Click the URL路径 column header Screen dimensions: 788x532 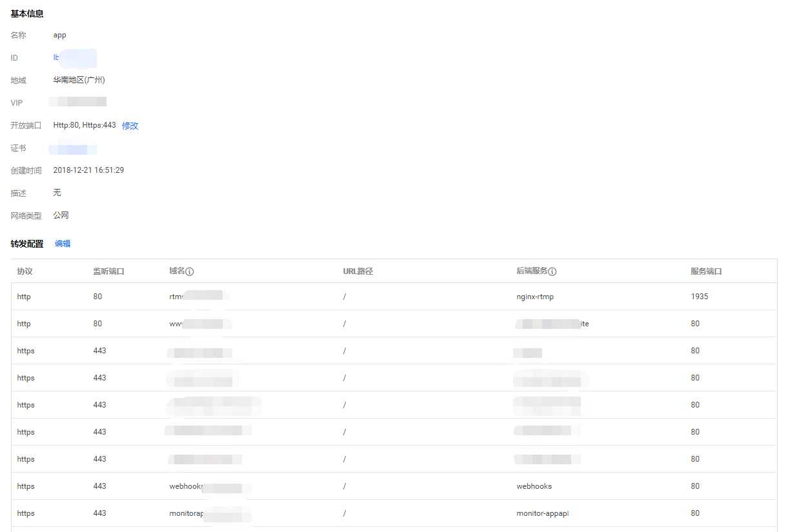coord(358,271)
